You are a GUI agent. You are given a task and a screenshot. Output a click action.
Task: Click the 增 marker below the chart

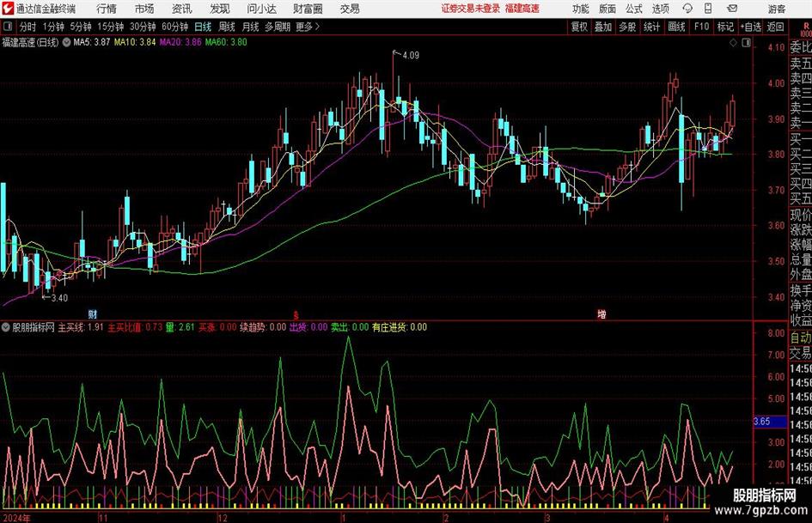pyautogui.click(x=601, y=313)
